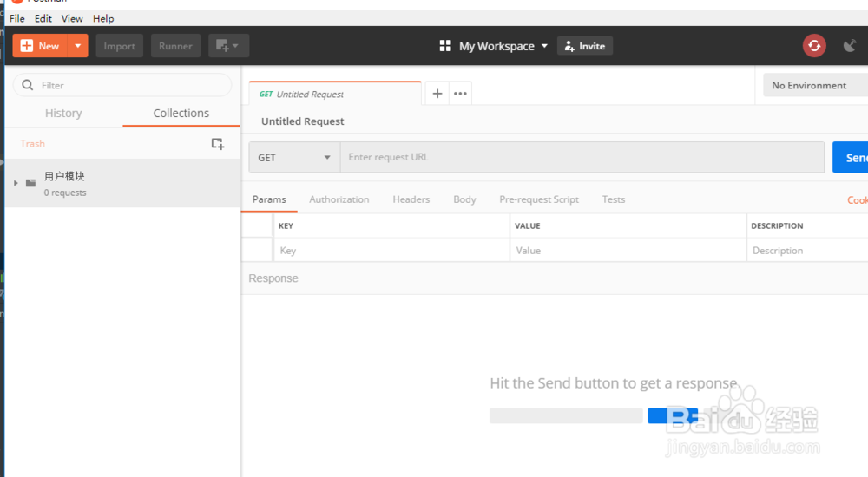Open the capture requests satellite icon
The width and height of the screenshot is (868, 477).
tap(850, 46)
